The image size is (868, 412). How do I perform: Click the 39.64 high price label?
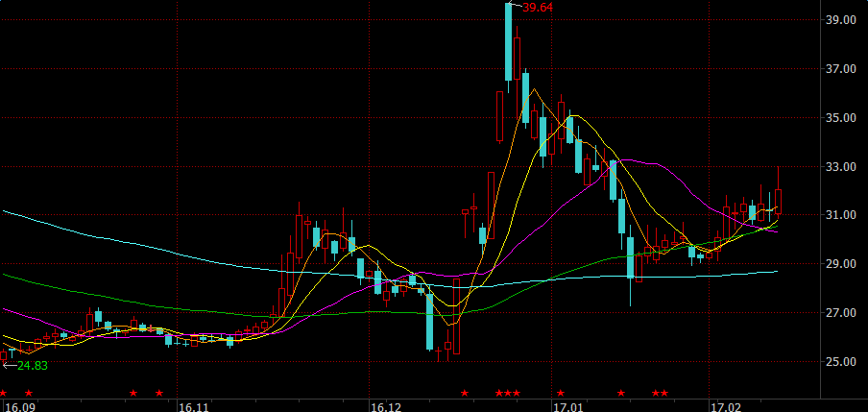pos(537,7)
